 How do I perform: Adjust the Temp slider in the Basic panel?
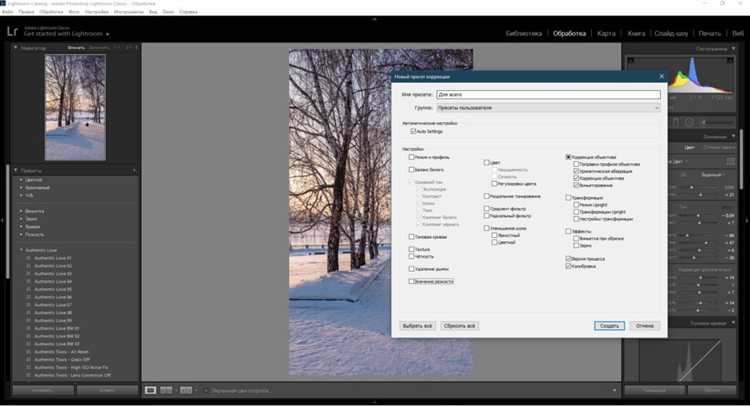(692, 187)
